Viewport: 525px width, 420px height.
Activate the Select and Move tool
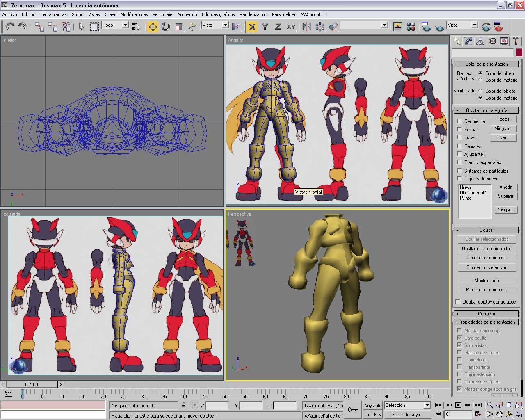(153, 27)
